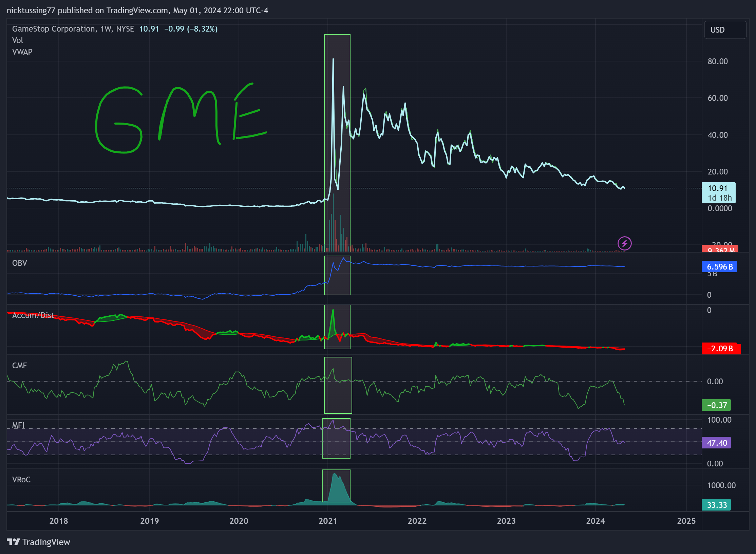This screenshot has width=756, height=554.
Task: Click the 2021 label on time axis
Action: tap(328, 521)
